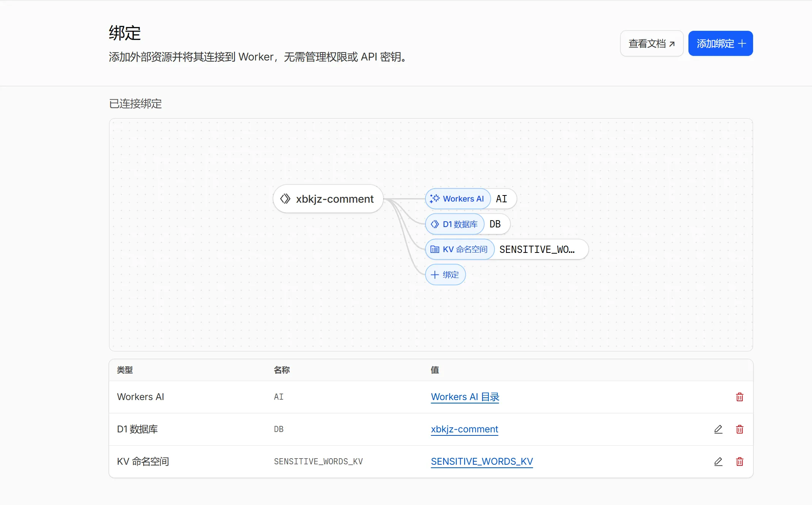812x505 pixels.
Task: Edit the D1 数据库 DB binding
Action: tap(718, 429)
